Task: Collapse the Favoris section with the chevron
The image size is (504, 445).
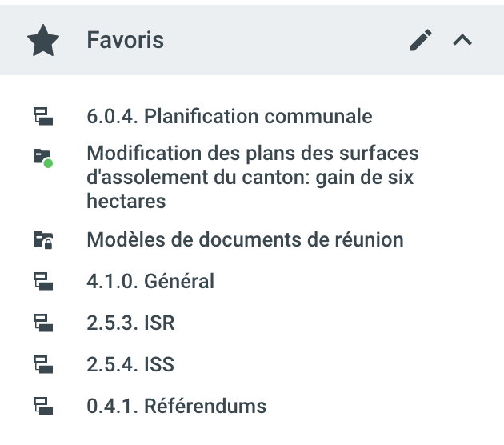Action: tap(462, 41)
